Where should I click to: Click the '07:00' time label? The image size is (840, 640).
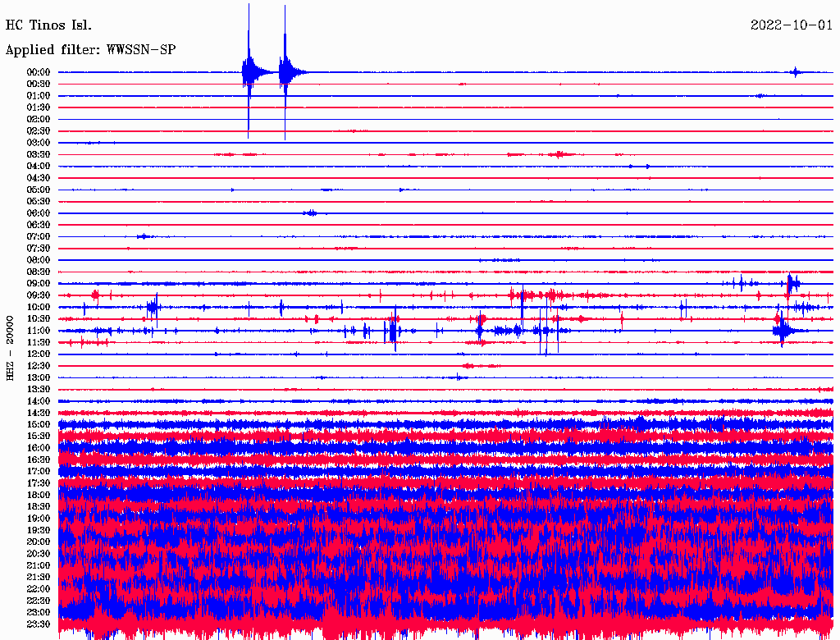39,237
